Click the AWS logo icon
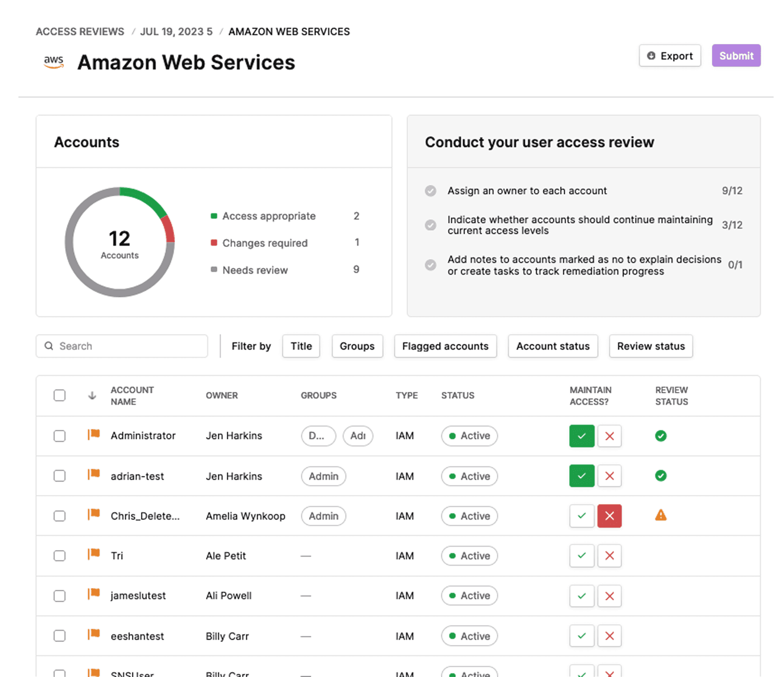Image resolution: width=784 pixels, height=677 pixels. [54, 62]
